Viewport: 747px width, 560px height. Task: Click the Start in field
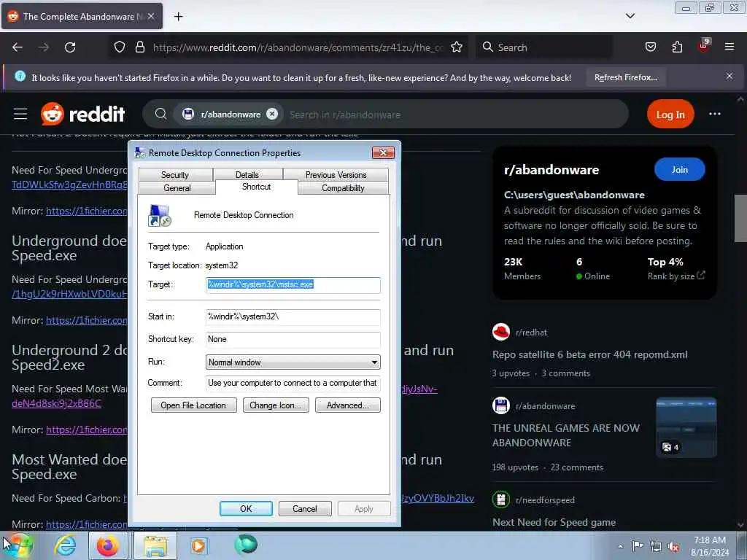tap(293, 316)
